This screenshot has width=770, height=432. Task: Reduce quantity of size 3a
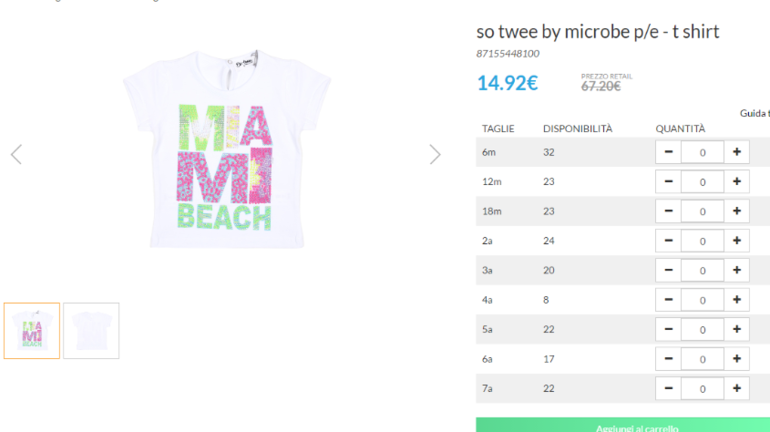(x=668, y=270)
